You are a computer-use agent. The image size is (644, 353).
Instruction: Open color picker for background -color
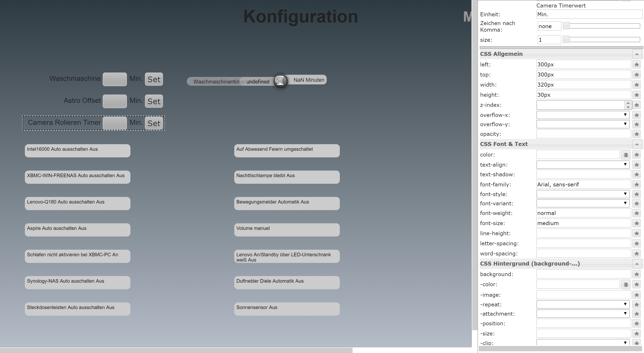[626, 285]
